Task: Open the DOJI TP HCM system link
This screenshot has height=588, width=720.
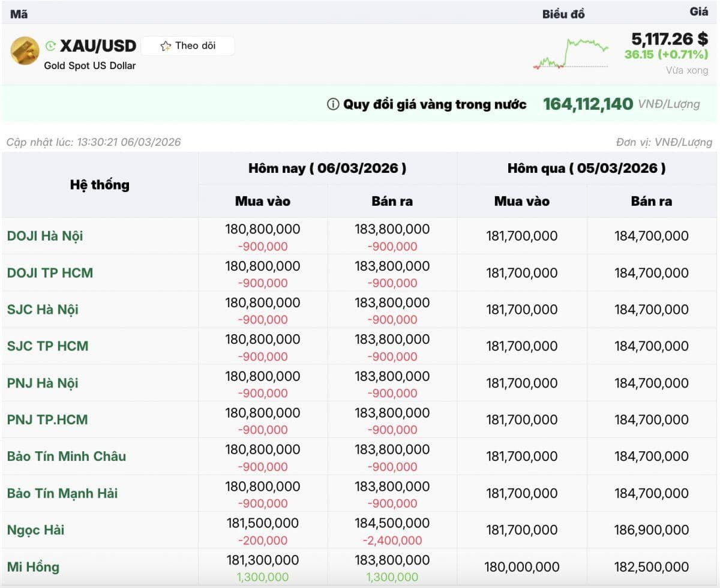Action: (x=50, y=272)
